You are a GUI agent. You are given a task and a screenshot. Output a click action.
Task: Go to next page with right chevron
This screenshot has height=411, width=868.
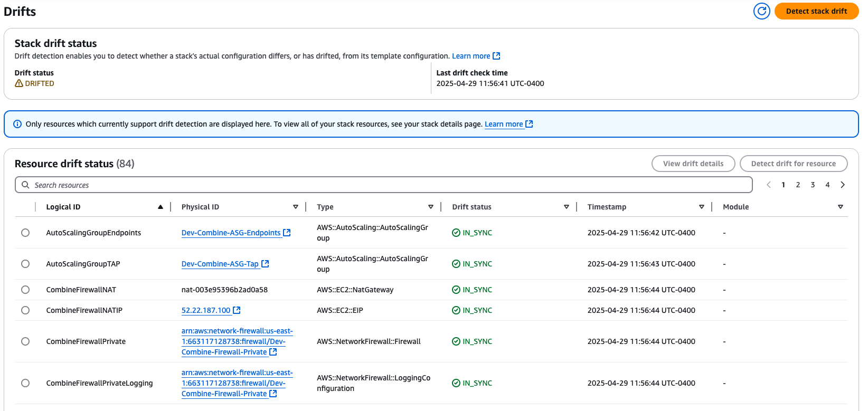pyautogui.click(x=843, y=185)
